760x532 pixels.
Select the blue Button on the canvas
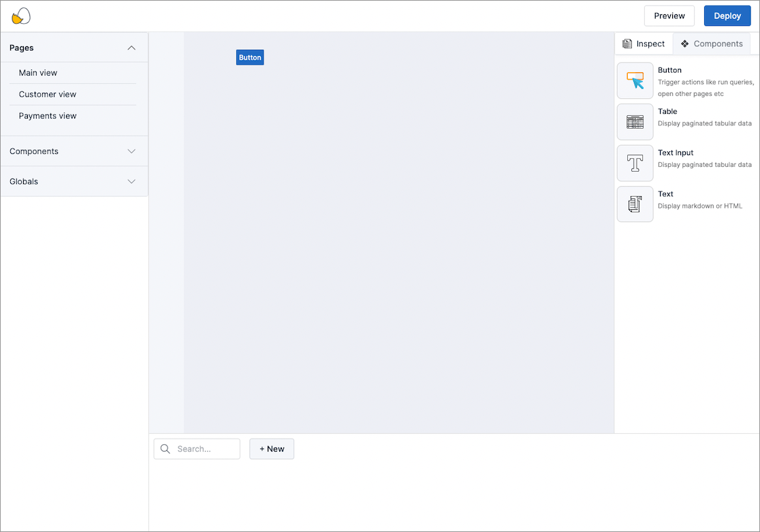tap(250, 58)
